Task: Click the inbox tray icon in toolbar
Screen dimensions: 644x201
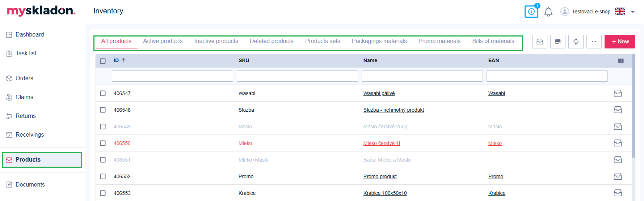Action: pyautogui.click(x=540, y=42)
